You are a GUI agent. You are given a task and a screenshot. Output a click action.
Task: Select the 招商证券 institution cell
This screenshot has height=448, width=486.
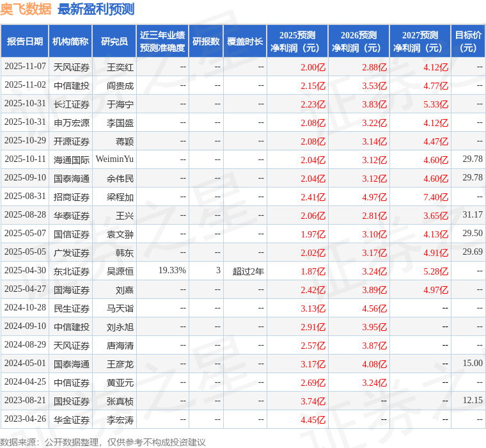(72, 197)
